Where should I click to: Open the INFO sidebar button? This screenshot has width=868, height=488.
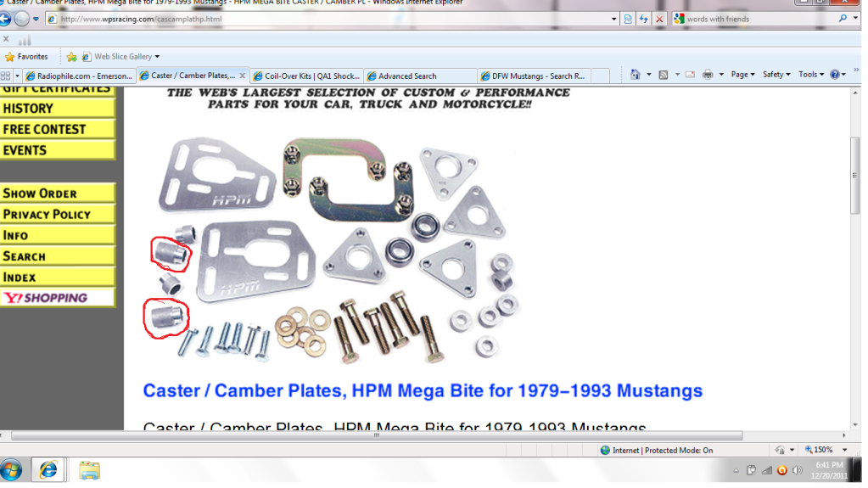[x=58, y=235]
